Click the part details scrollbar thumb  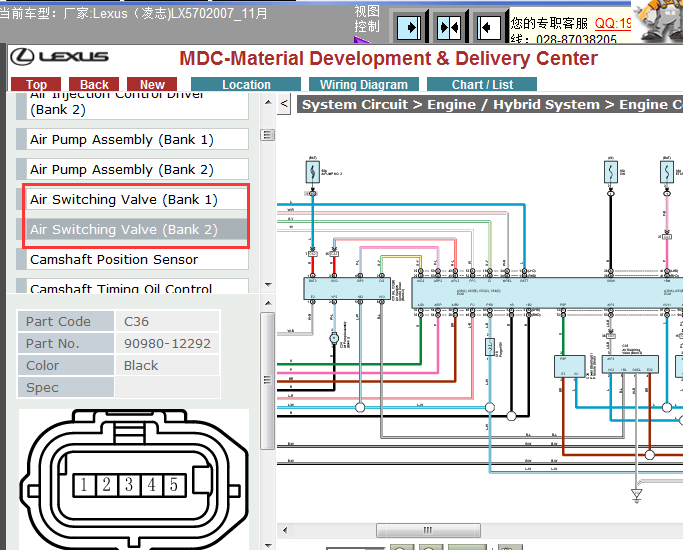coord(268,380)
